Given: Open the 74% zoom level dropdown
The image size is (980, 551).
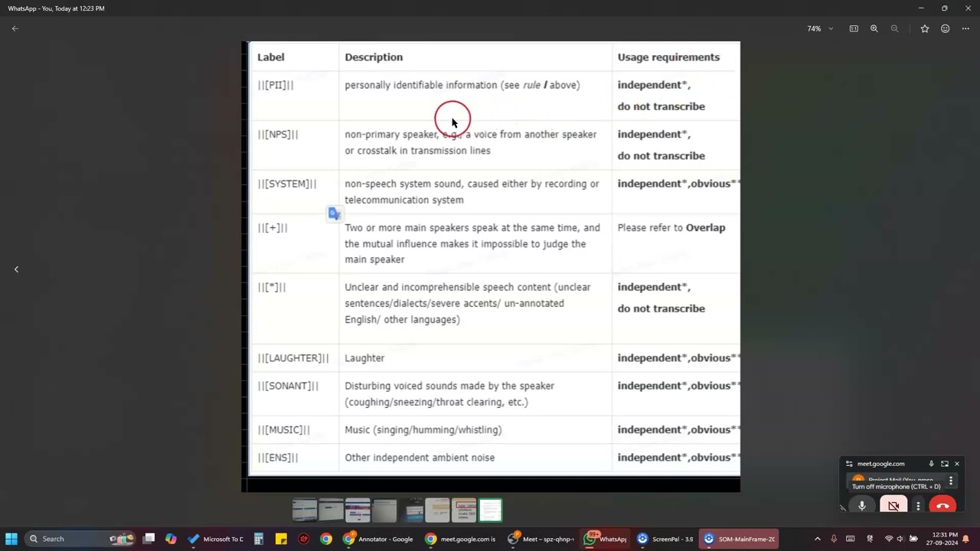Looking at the screenshot, I should click(820, 28).
